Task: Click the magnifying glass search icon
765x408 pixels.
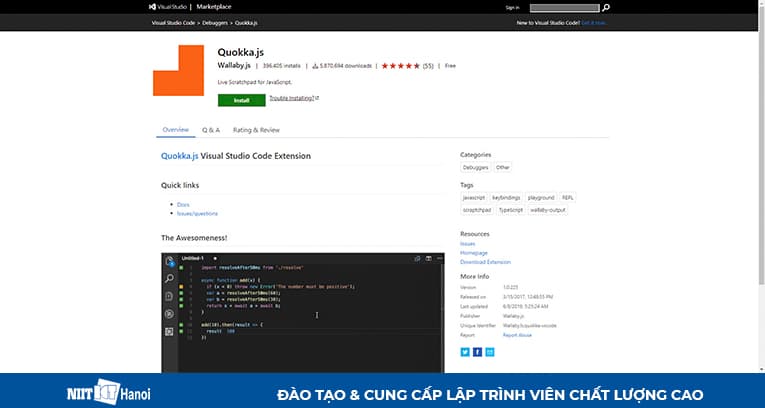Action: [x=605, y=8]
